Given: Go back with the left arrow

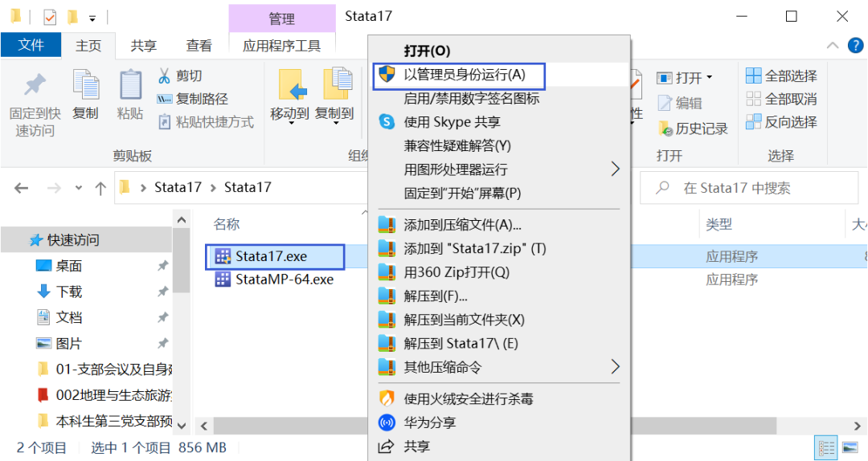Looking at the screenshot, I should click(22, 188).
